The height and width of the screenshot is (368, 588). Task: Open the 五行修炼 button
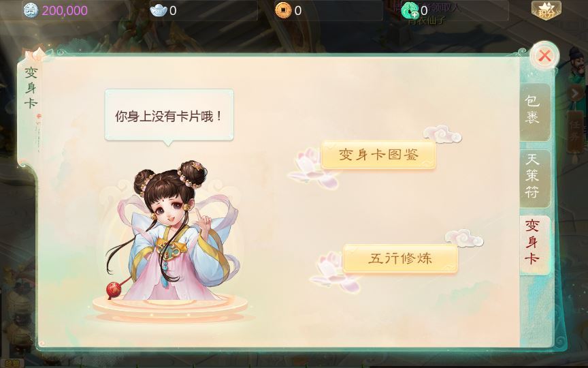tap(400, 258)
